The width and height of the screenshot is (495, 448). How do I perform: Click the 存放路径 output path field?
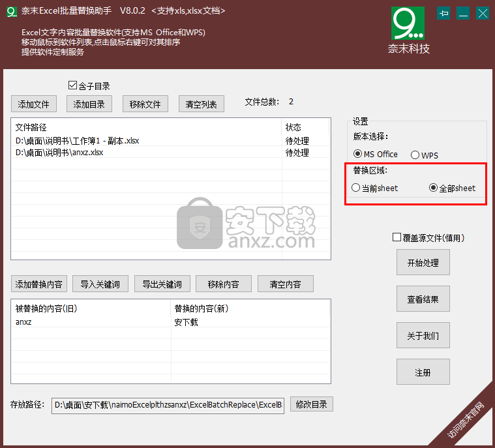[168, 405]
